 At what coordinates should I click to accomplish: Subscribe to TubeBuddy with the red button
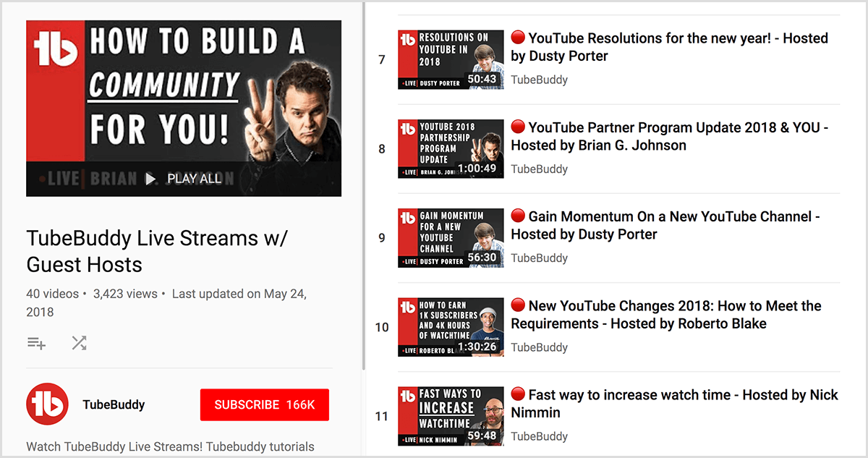point(265,404)
